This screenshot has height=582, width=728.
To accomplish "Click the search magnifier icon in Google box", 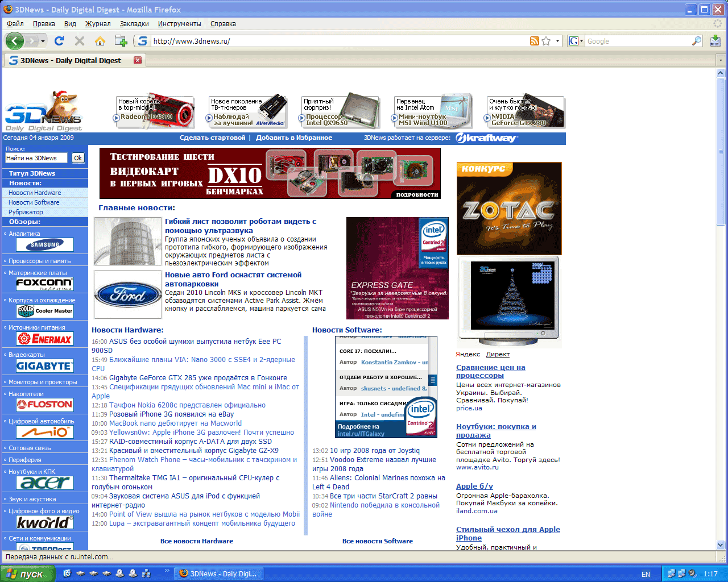I will (x=696, y=41).
